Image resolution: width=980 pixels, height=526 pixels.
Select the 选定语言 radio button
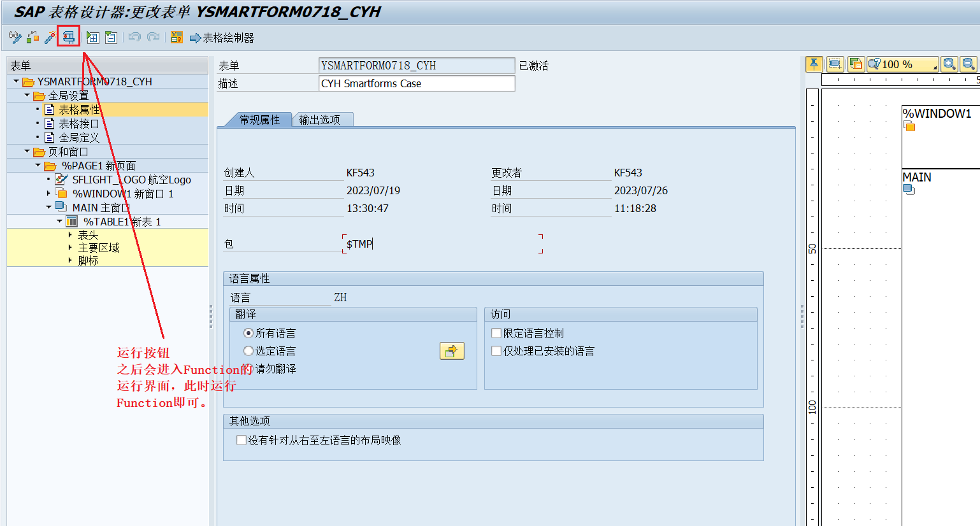pyautogui.click(x=249, y=351)
